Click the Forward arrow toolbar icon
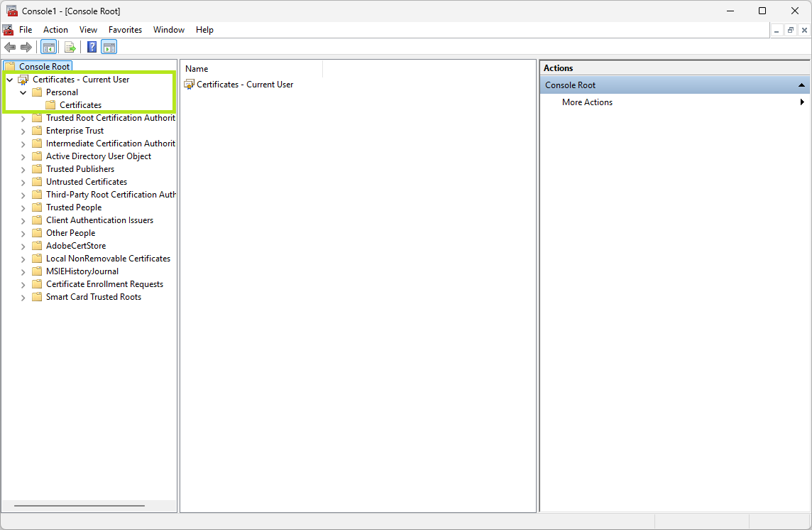Viewport: 812px width, 530px height. pyautogui.click(x=26, y=47)
